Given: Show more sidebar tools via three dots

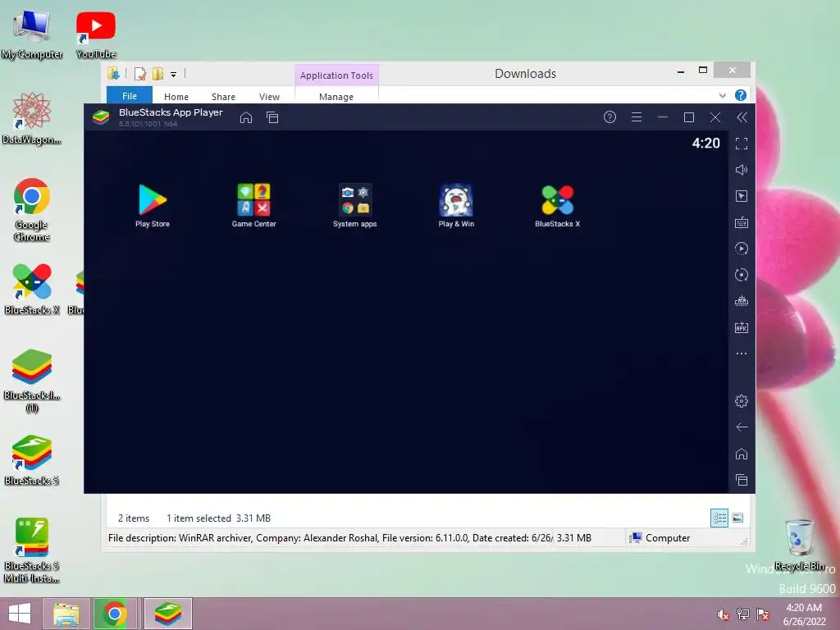Looking at the screenshot, I should pos(742,354).
